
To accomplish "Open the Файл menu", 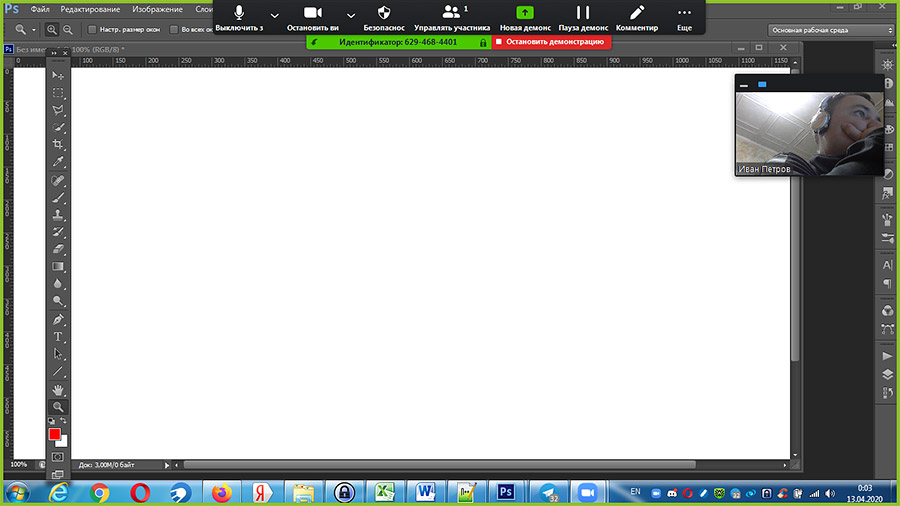I will [x=40, y=9].
